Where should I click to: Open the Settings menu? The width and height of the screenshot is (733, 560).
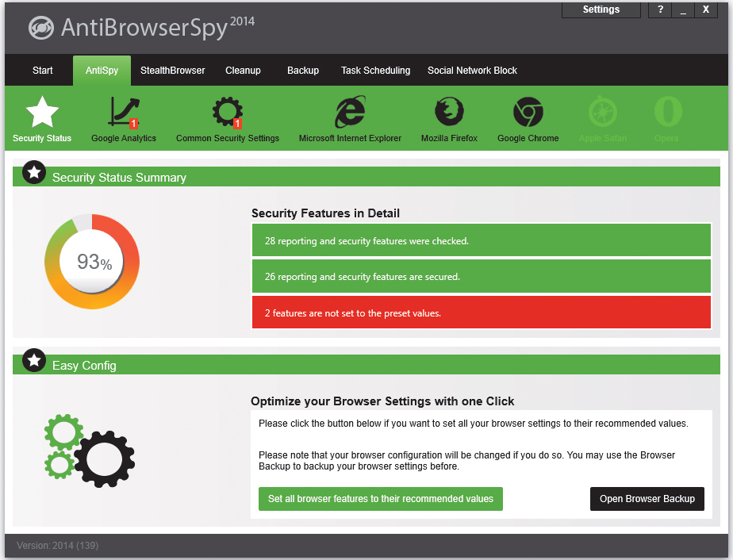pyautogui.click(x=601, y=10)
